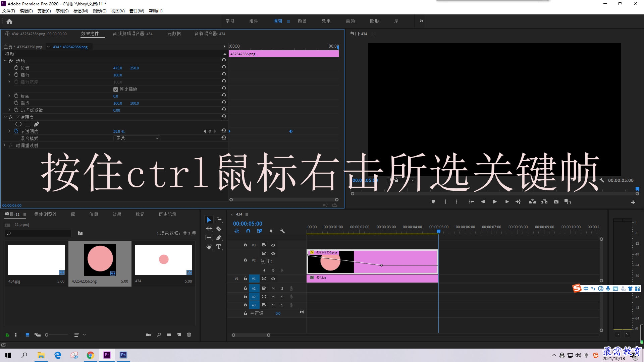Switch to 音频 workspace
The height and width of the screenshot is (362, 644).
click(350, 21)
